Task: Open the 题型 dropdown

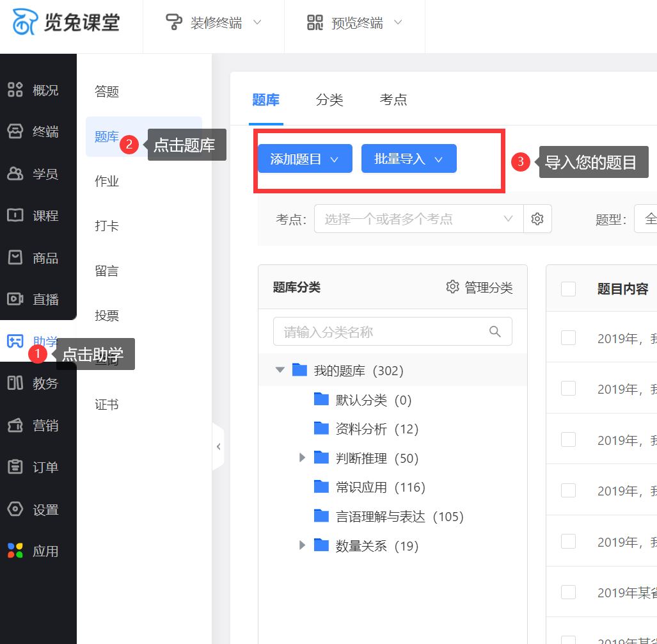Action: pos(645,218)
